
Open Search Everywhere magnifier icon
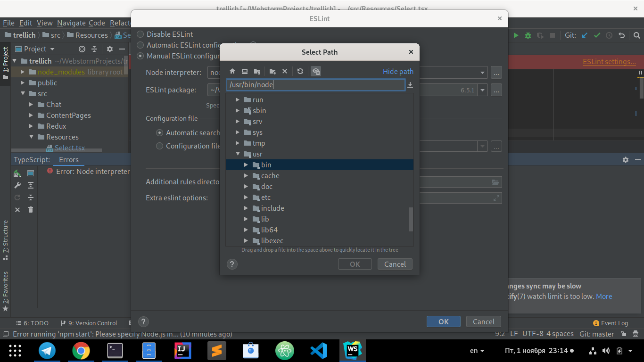(636, 35)
